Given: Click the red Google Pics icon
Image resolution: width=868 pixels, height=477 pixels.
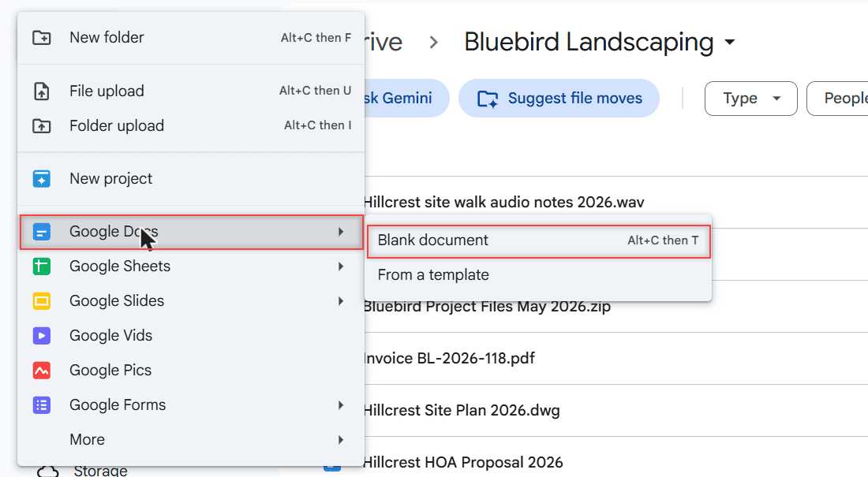Looking at the screenshot, I should click(42, 371).
